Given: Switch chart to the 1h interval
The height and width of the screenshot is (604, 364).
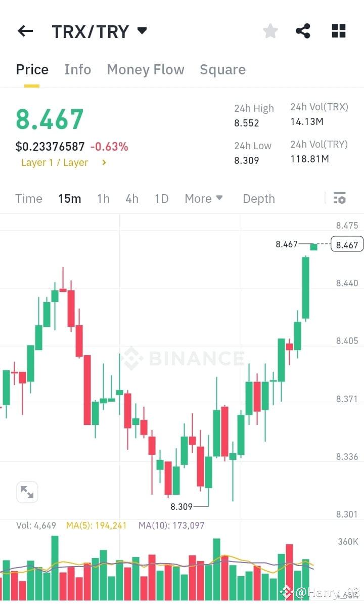Looking at the screenshot, I should [x=103, y=198].
